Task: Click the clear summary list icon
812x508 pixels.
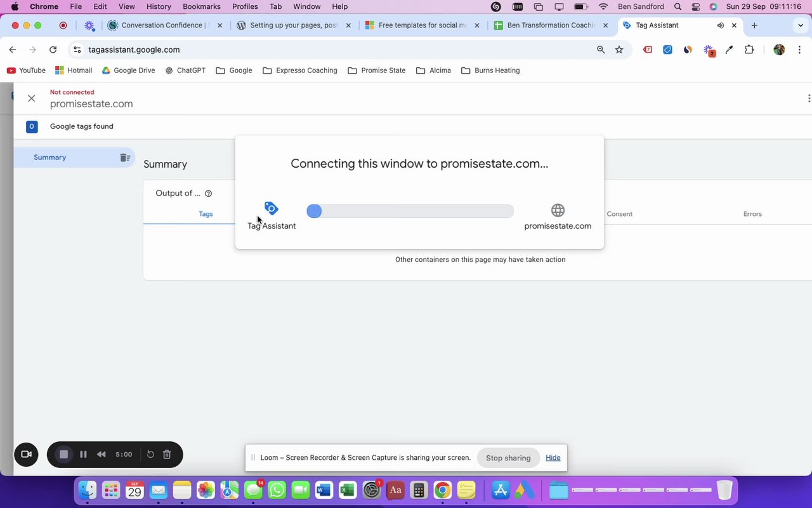Action: click(x=125, y=157)
